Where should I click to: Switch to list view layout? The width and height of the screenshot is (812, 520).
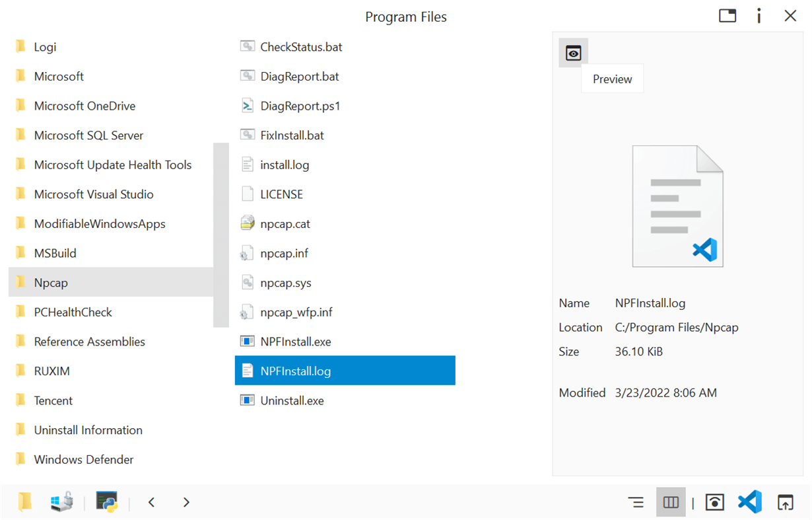tap(636, 502)
